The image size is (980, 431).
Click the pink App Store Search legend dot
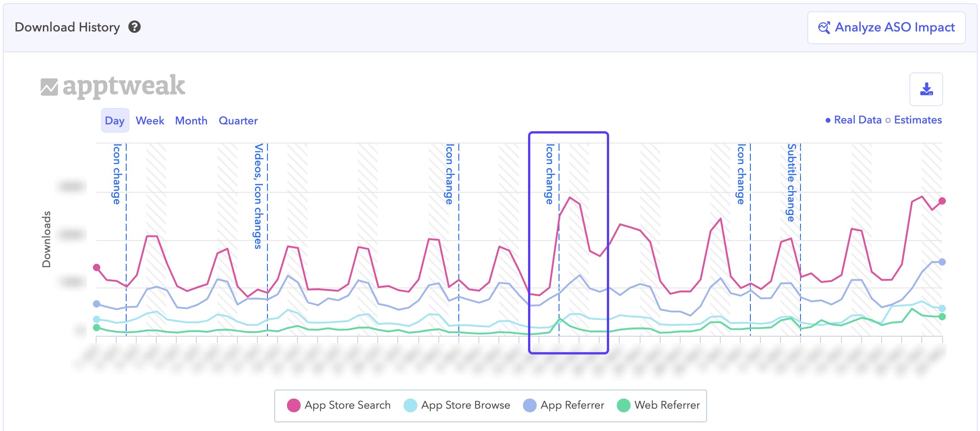(294, 405)
